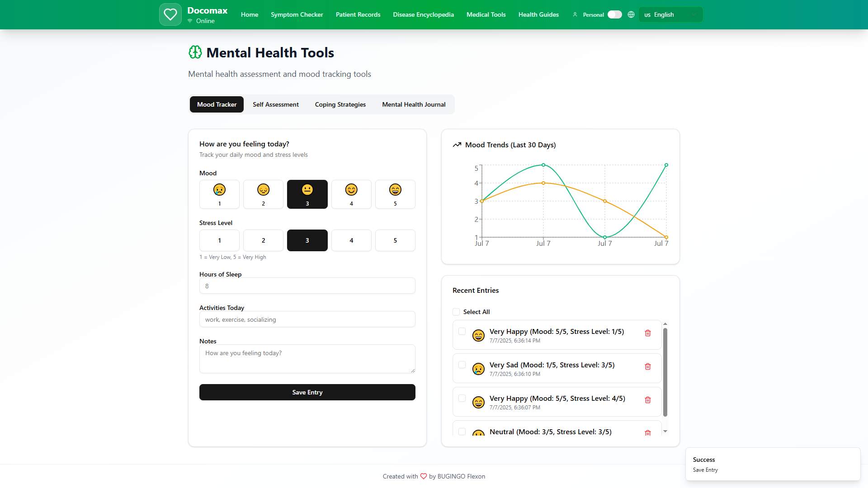Check the Select All checkbox
868x488 pixels.
point(456,312)
